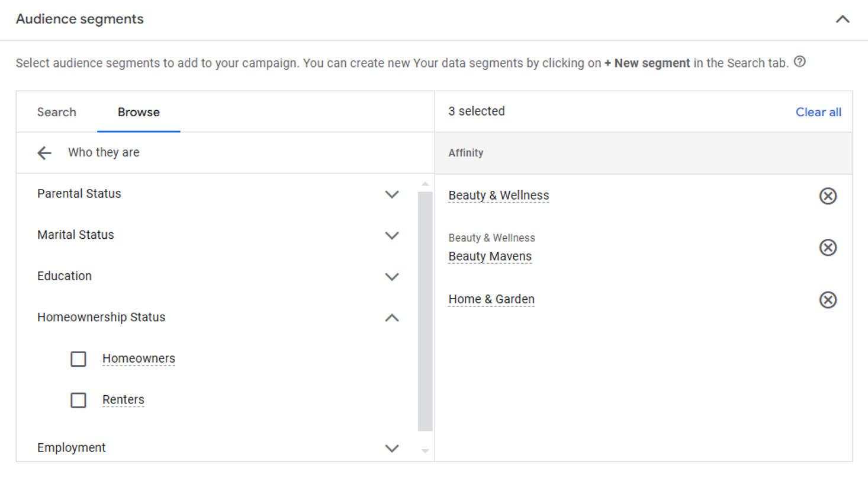Click the help question mark icon

[799, 62]
